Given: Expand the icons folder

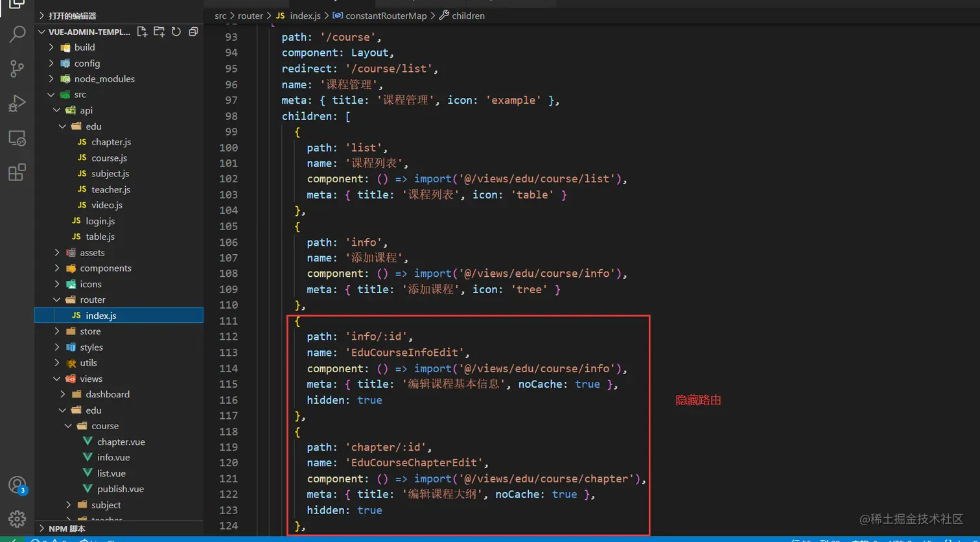Looking at the screenshot, I should [x=119, y=284].
